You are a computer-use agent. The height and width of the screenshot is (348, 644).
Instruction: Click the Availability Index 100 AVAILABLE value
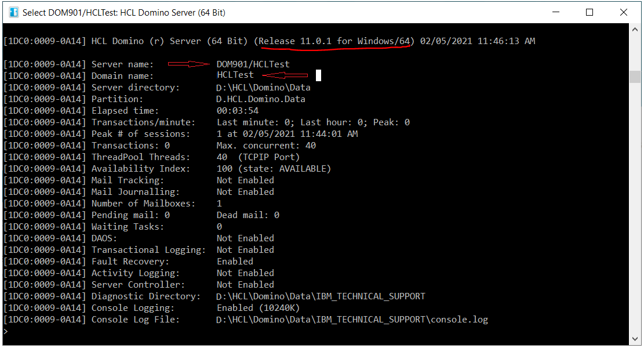(274, 168)
